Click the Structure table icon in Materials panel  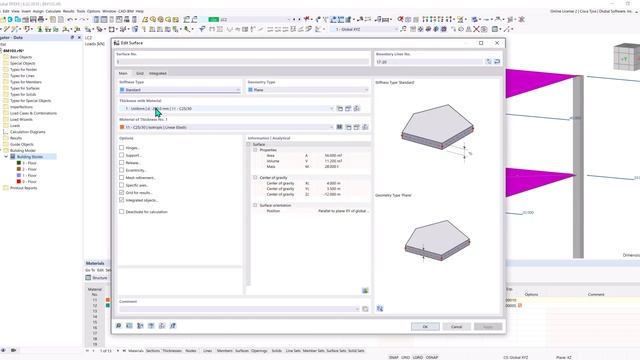[x=88, y=278]
